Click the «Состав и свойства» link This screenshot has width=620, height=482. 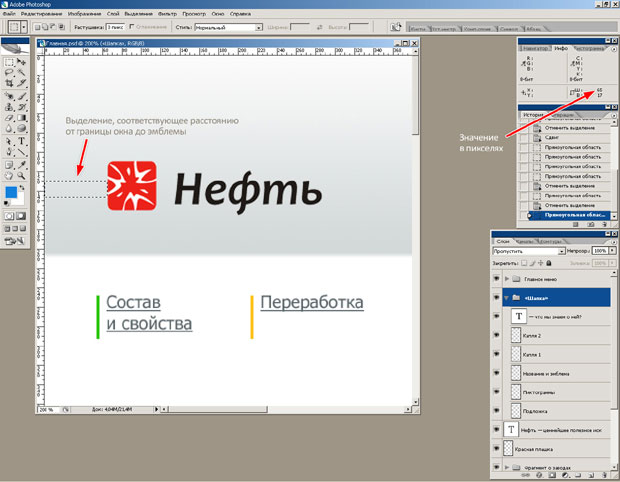click(149, 313)
